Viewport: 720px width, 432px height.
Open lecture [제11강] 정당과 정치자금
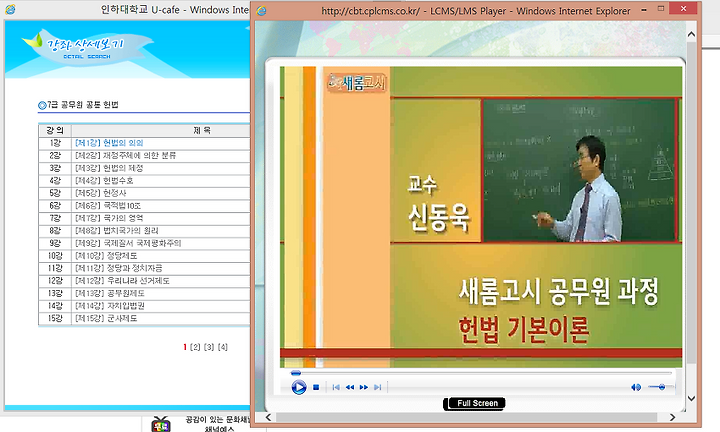118,268
